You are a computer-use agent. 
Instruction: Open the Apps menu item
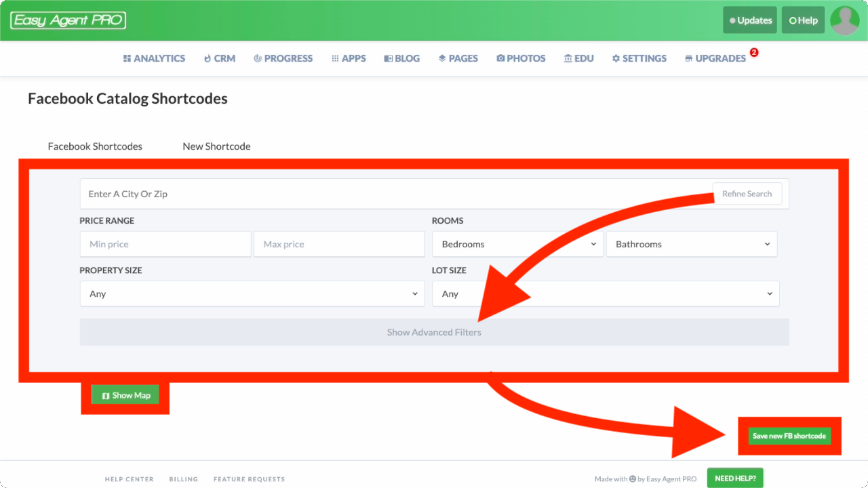click(349, 58)
